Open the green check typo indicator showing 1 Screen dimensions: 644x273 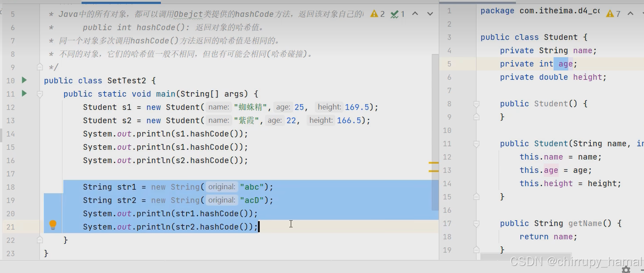[398, 14]
